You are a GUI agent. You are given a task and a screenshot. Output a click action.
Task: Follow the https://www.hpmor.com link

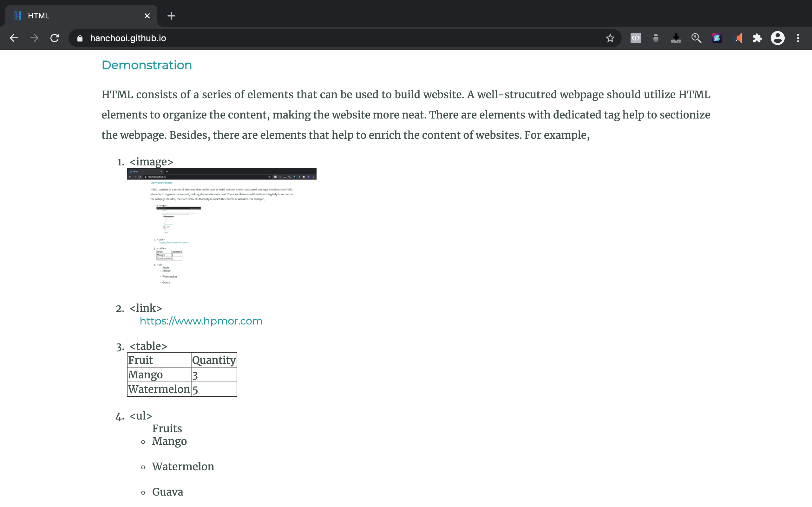click(x=201, y=321)
